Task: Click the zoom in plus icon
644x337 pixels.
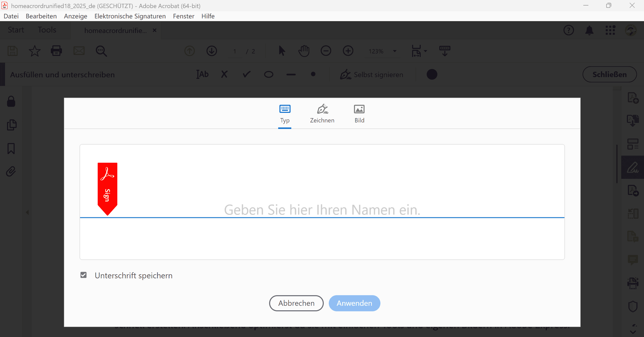Action: (348, 51)
